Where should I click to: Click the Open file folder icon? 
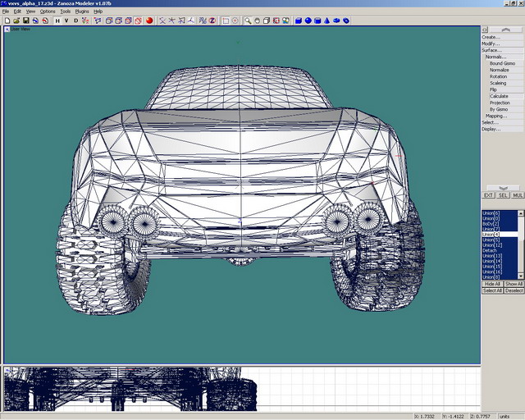(16, 21)
